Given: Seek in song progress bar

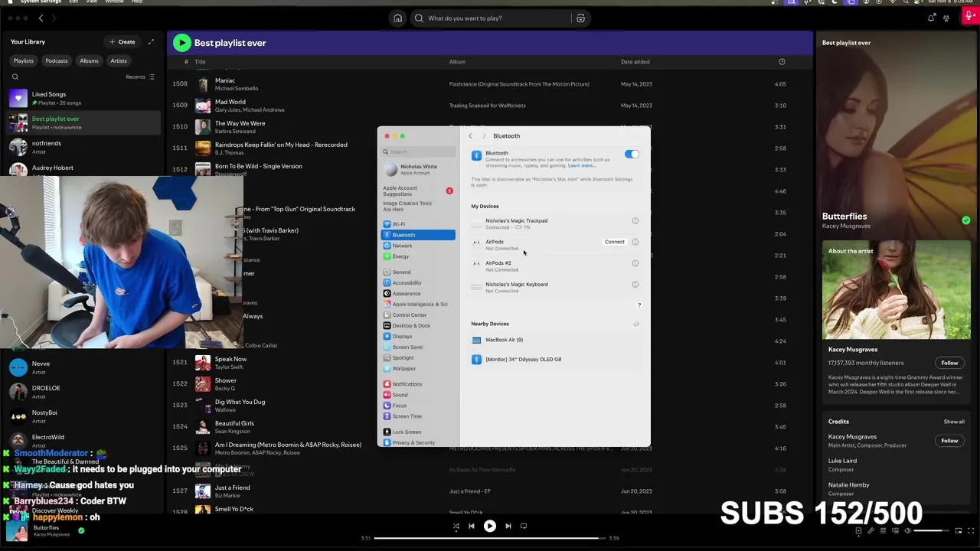Looking at the screenshot, I should coord(490,538).
